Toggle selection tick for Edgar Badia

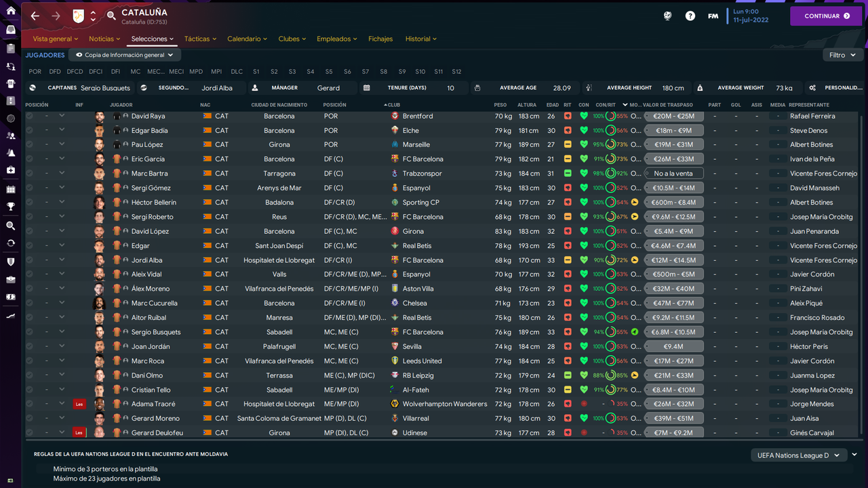coord(29,130)
